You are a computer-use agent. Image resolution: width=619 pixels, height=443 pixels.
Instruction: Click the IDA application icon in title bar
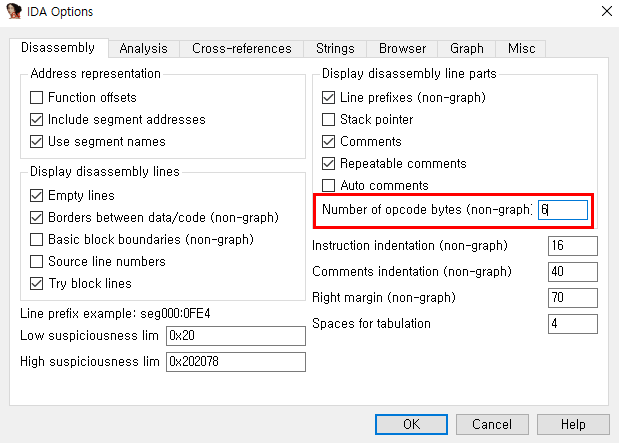[x=14, y=11]
